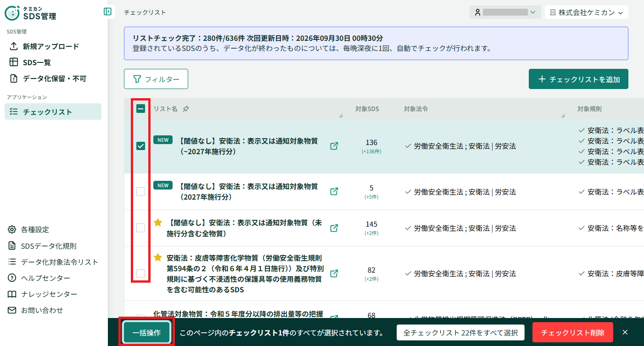
Task: Collapse the sidebar with the panel icon
Action: pos(107,11)
